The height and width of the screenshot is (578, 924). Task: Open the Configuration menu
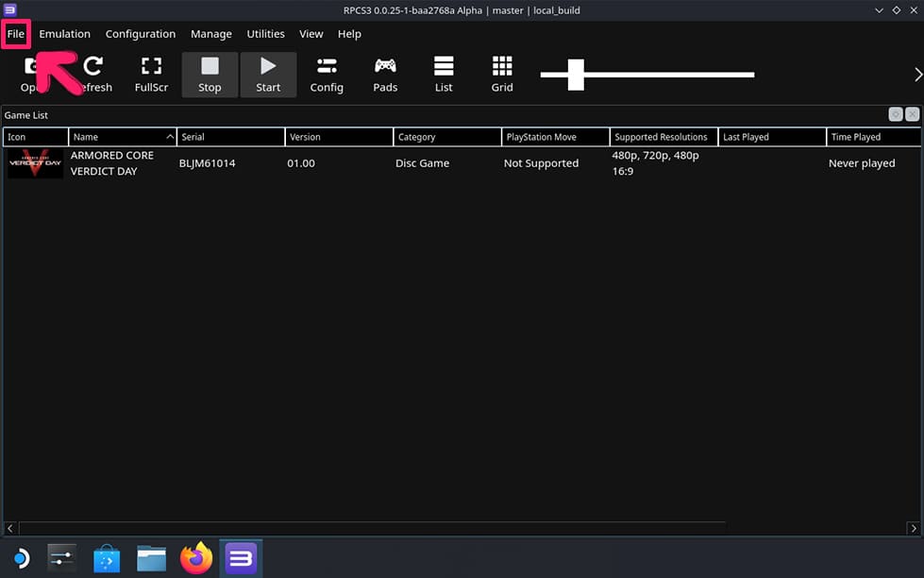[141, 34]
